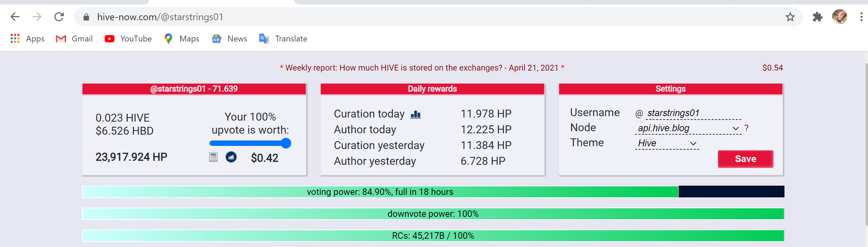The image size is (868, 247).
Task: Open the Apps bookmark shortcut
Action: (x=27, y=39)
